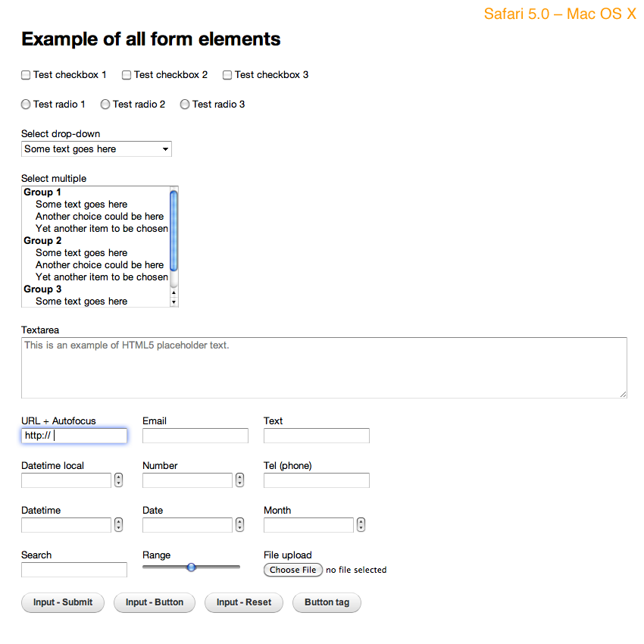The image size is (644, 644).
Task: Click the Input - Reset button
Action: [x=243, y=603]
